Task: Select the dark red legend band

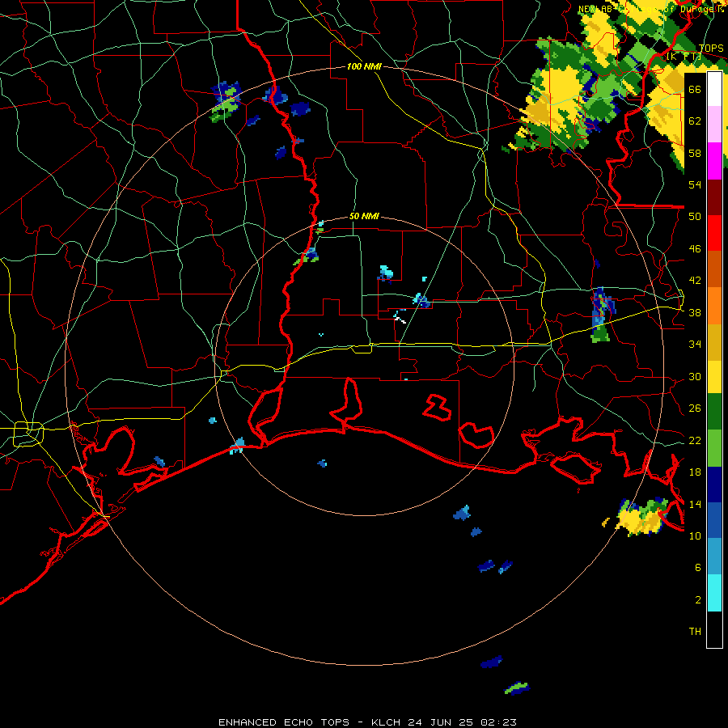Action: click(x=714, y=197)
